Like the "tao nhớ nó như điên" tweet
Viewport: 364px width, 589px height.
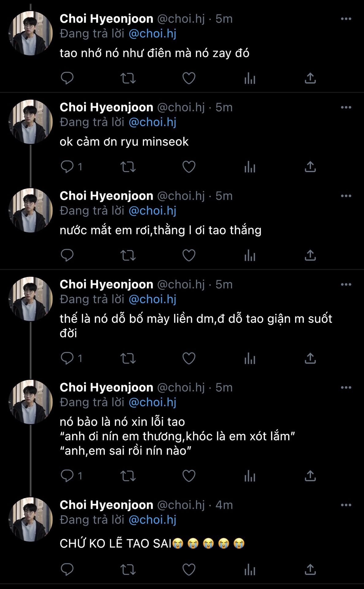tap(189, 78)
